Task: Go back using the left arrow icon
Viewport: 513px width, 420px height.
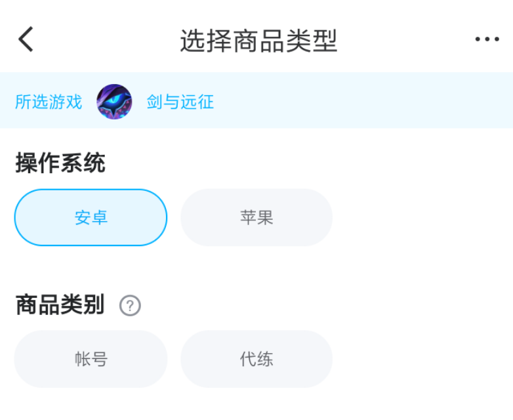Action: click(x=26, y=40)
